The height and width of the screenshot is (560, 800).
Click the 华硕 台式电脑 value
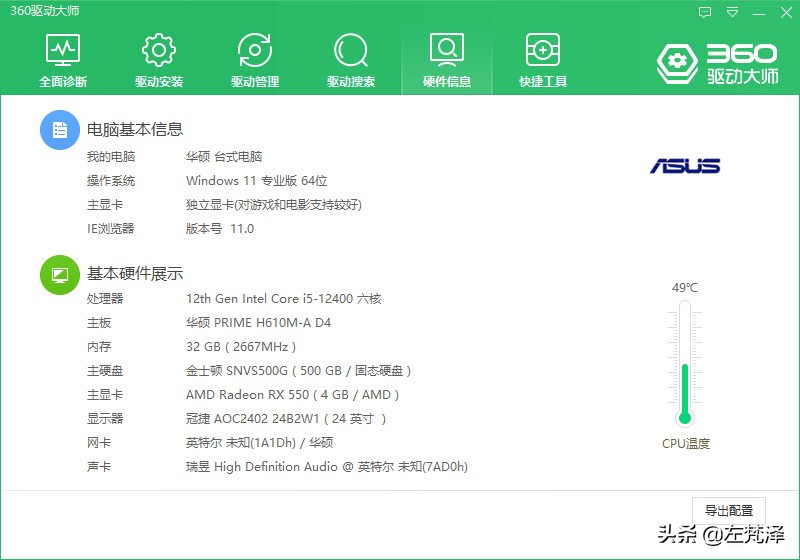224,157
